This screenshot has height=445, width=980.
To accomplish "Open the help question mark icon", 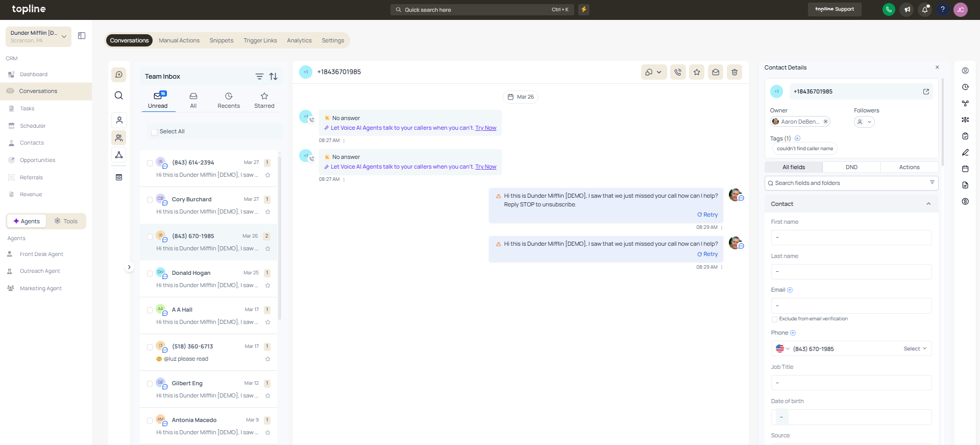I will [943, 9].
